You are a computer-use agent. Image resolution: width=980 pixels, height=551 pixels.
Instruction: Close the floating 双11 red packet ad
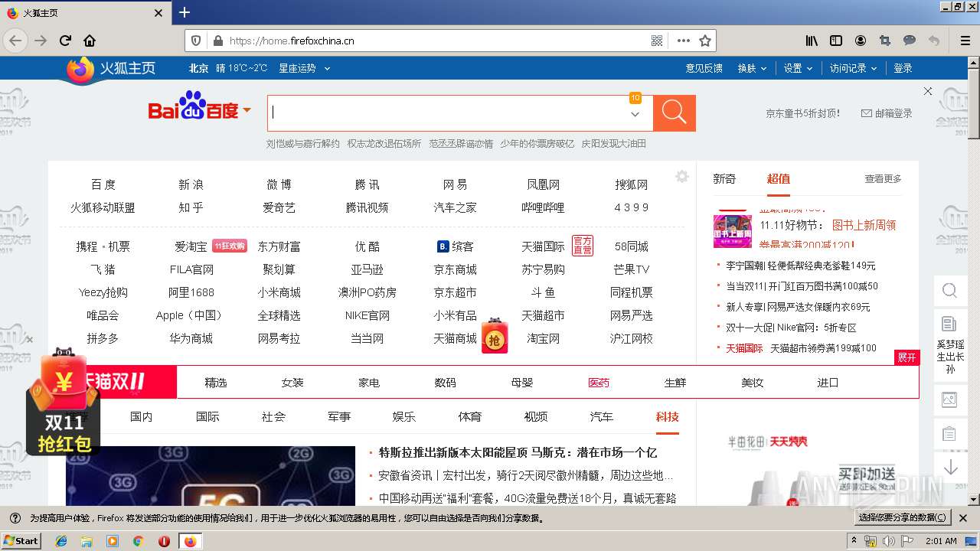29,340
